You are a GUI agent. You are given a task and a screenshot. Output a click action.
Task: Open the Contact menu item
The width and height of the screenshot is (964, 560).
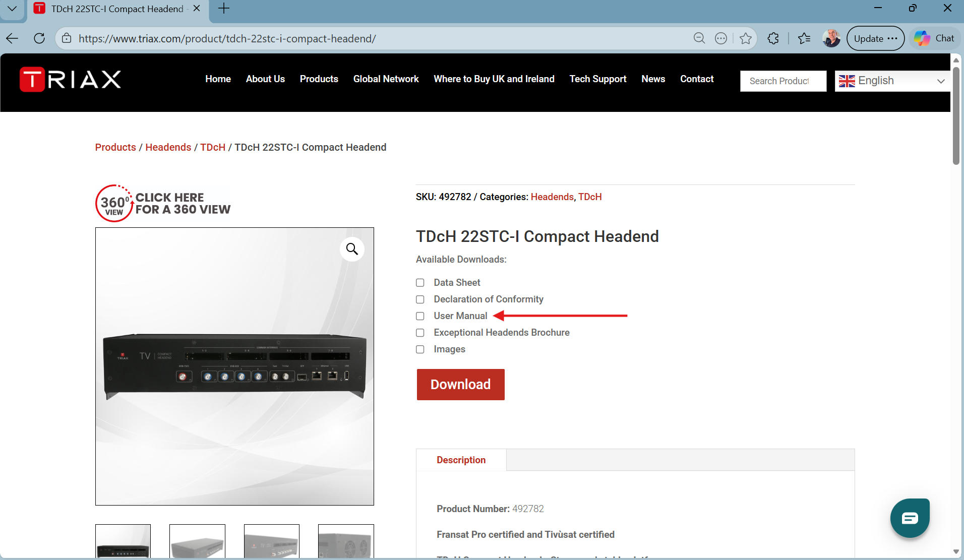pos(697,79)
